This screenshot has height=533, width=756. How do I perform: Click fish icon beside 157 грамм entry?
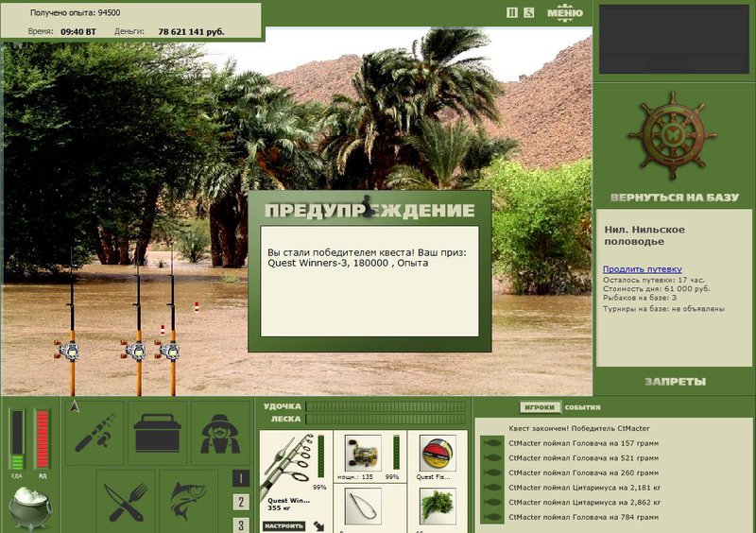click(x=492, y=443)
